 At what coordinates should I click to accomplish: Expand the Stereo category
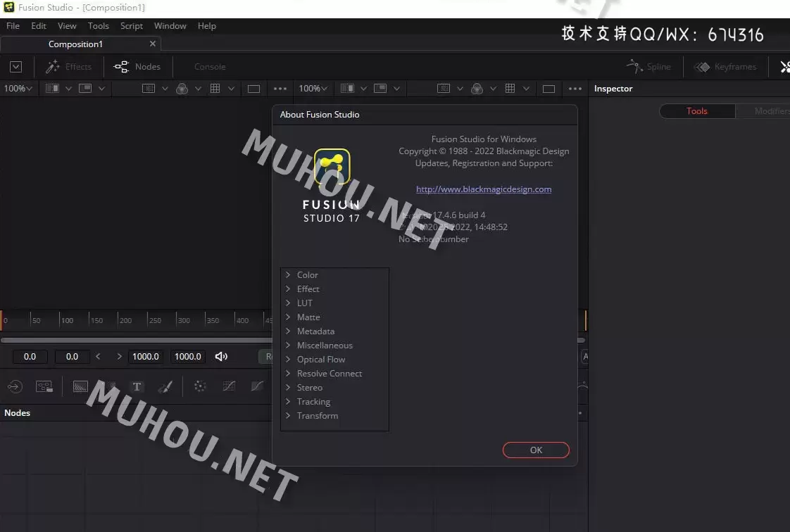click(x=288, y=388)
